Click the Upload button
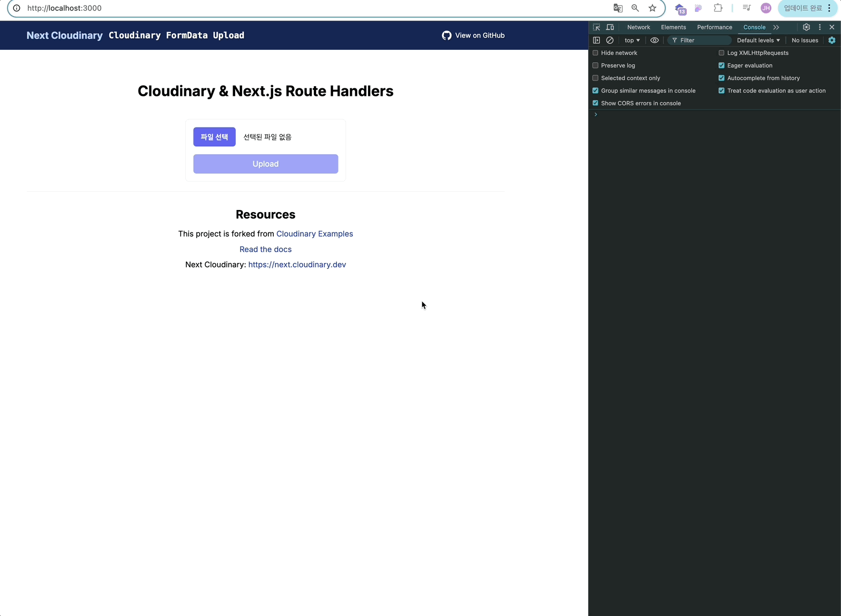The width and height of the screenshot is (841, 616). click(x=266, y=164)
